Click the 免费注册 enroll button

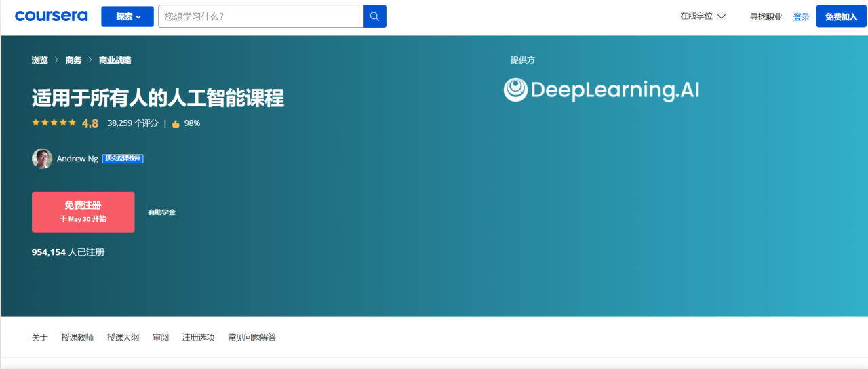tap(83, 212)
